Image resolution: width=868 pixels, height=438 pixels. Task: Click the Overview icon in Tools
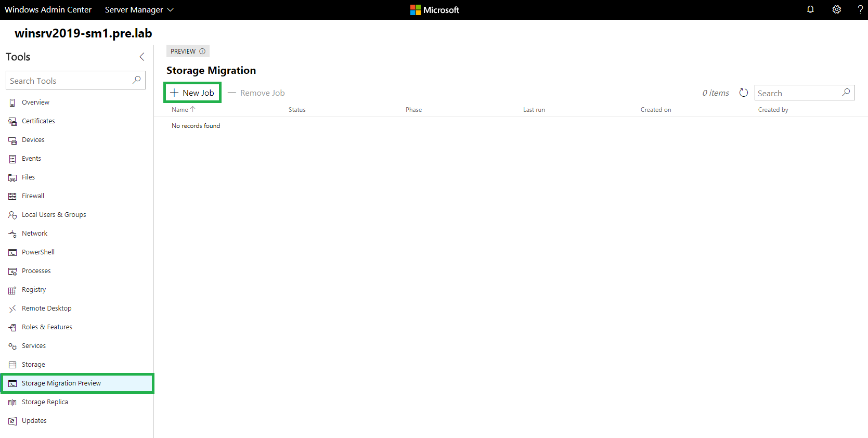tap(12, 102)
